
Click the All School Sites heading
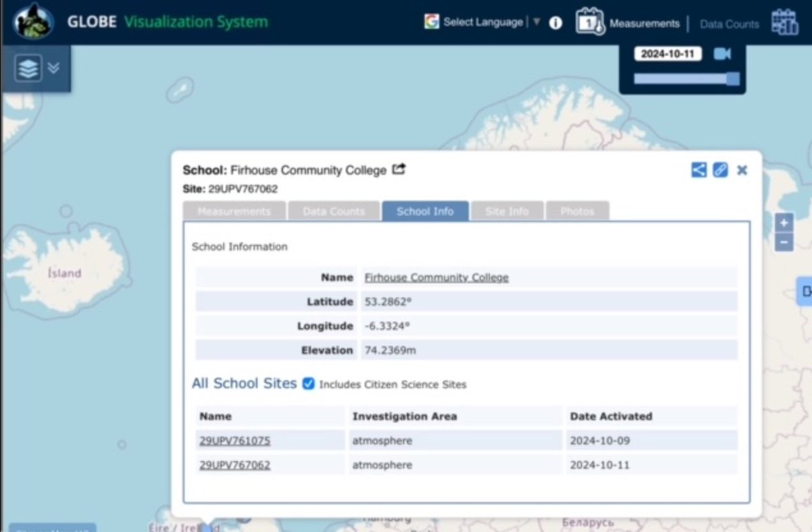(244, 383)
